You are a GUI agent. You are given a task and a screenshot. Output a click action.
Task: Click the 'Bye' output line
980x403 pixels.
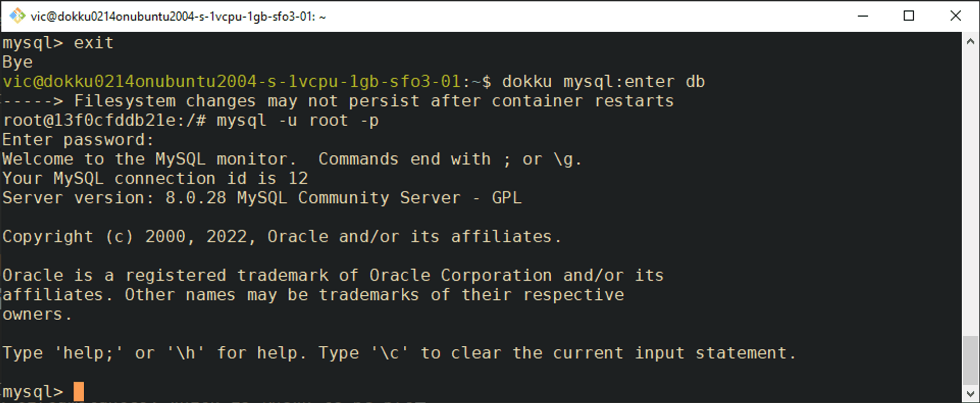pos(17,62)
